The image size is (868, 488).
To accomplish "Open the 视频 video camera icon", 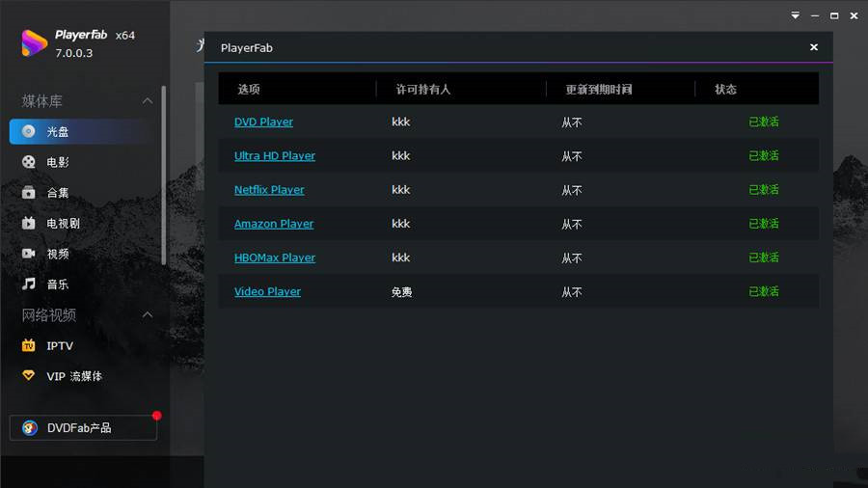I will coord(28,254).
